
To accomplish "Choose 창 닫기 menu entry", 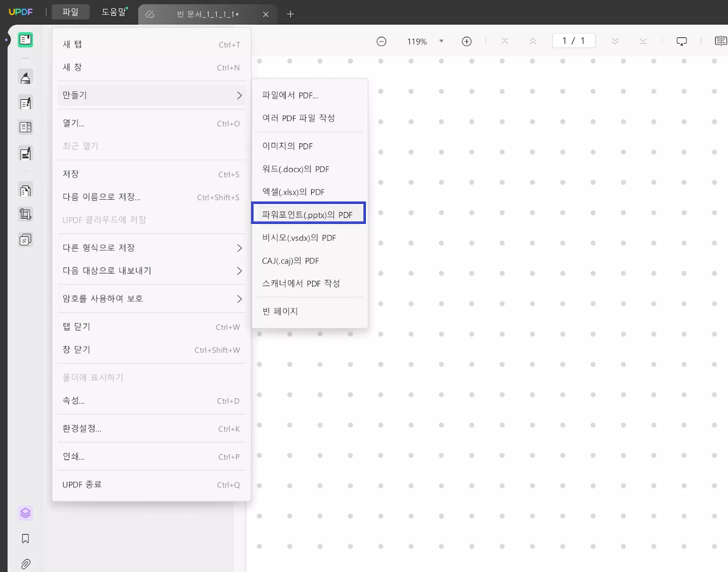I will click(x=152, y=349).
